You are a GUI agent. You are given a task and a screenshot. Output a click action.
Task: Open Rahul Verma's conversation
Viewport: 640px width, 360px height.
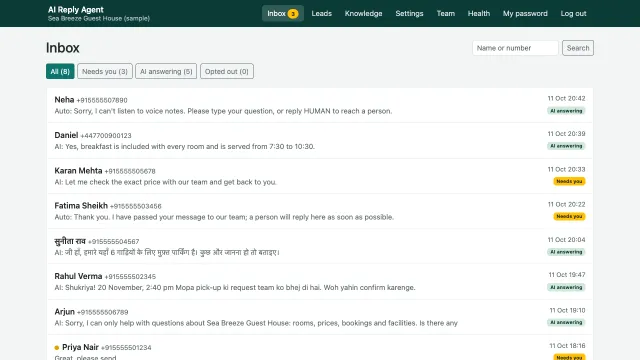[320, 282]
